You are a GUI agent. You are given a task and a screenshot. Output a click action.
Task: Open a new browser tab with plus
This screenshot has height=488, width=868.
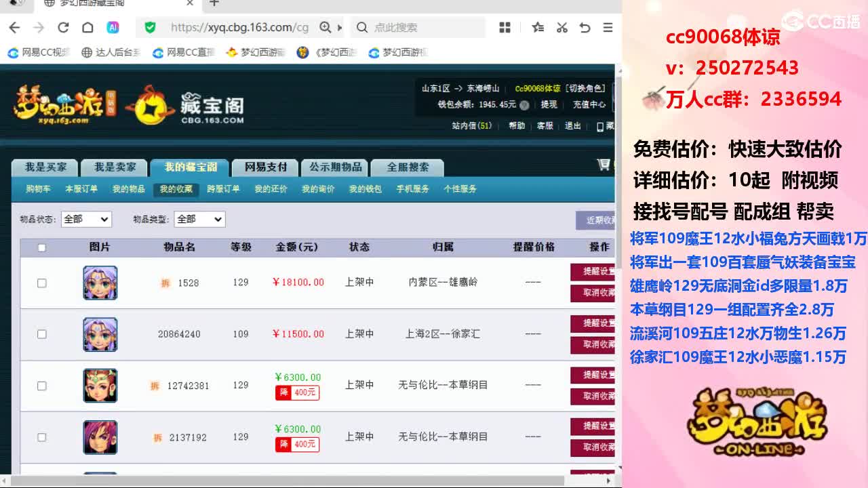214,3
